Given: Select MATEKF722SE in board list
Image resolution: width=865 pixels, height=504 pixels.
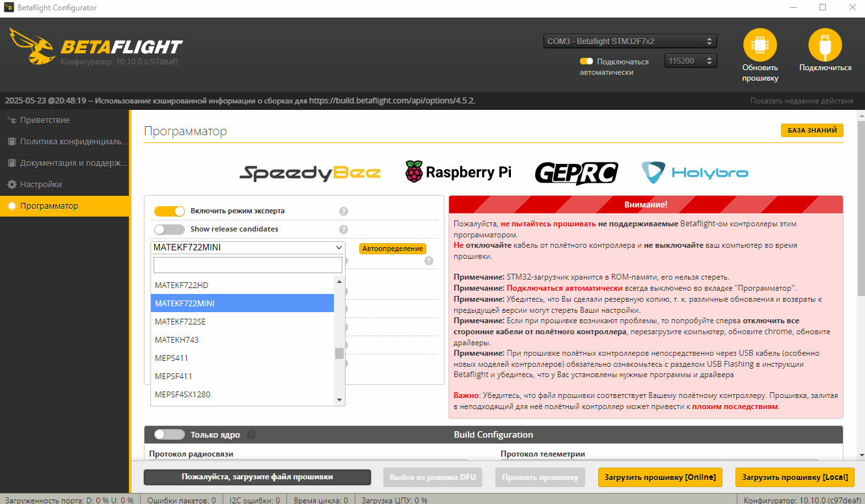Looking at the screenshot, I should click(242, 322).
